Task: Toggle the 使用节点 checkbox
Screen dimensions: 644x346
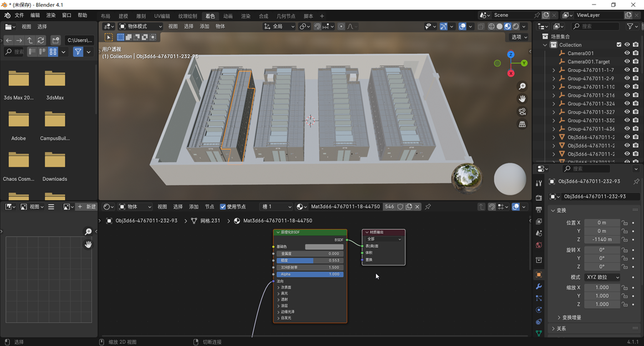Action: [223, 207]
